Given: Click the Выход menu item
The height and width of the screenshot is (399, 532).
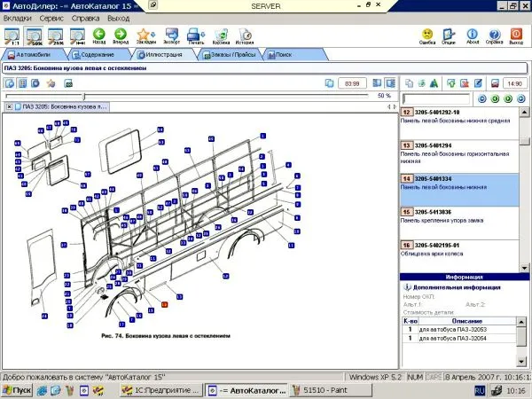Looking at the screenshot, I should pos(119,19).
